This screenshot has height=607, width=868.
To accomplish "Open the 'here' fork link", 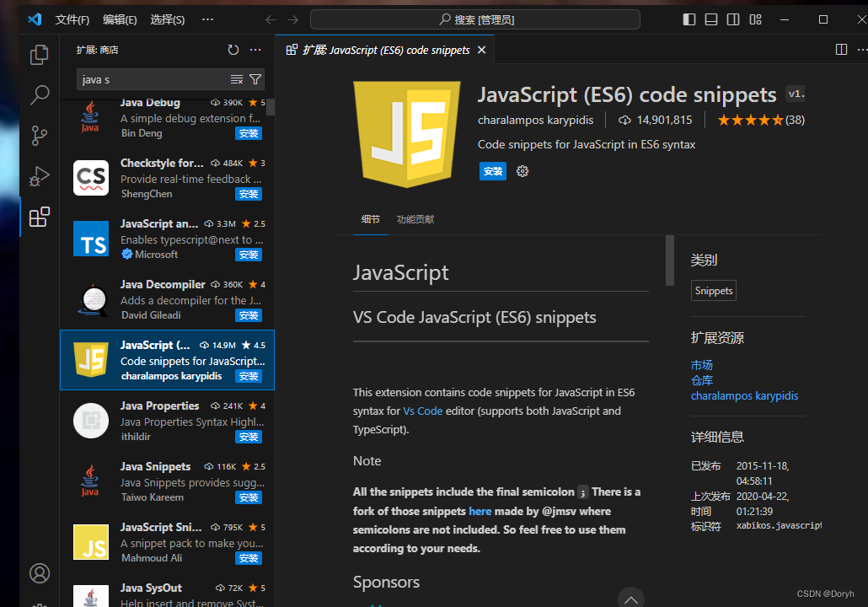I will coord(480,511).
